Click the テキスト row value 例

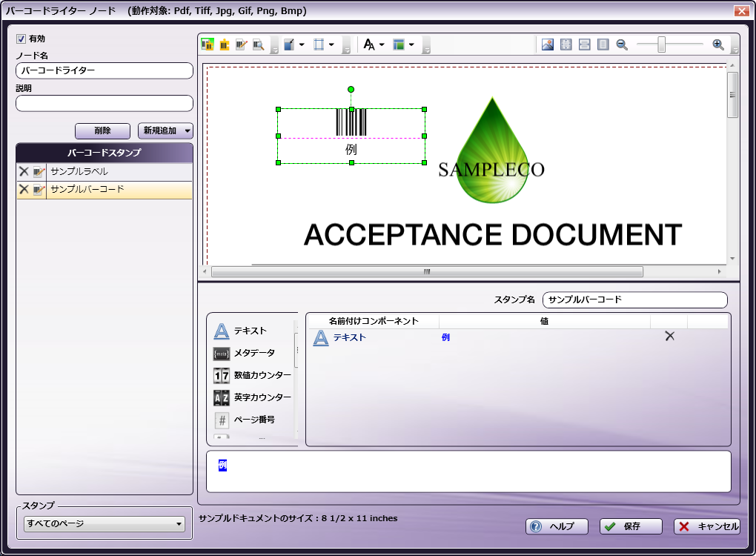coord(445,337)
